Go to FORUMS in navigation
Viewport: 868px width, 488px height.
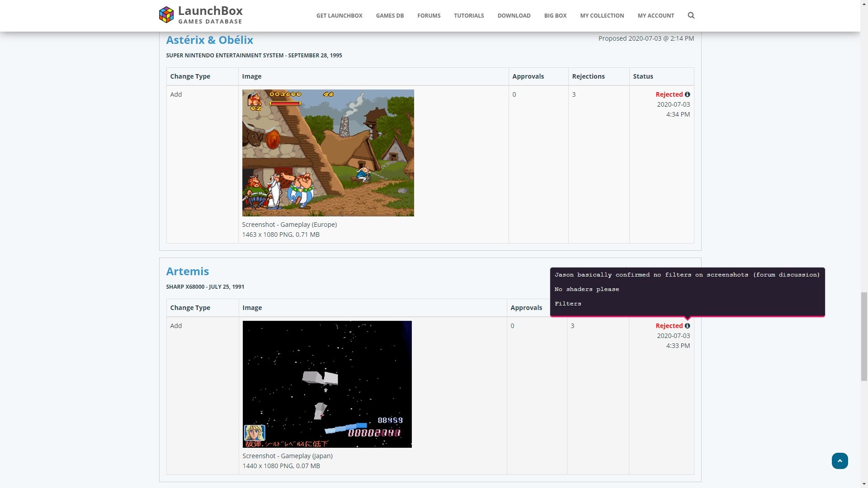tap(429, 15)
